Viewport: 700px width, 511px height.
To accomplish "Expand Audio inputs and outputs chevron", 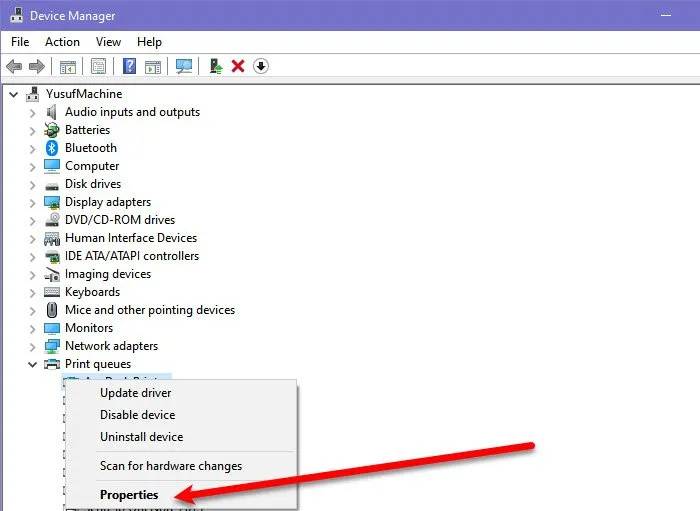I will click(x=32, y=113).
